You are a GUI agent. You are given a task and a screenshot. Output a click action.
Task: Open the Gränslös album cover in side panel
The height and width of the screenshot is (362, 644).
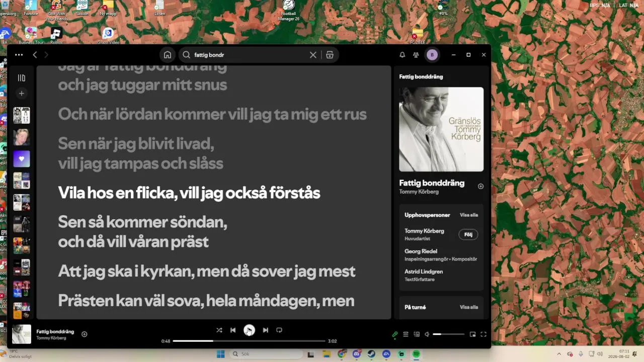441,129
